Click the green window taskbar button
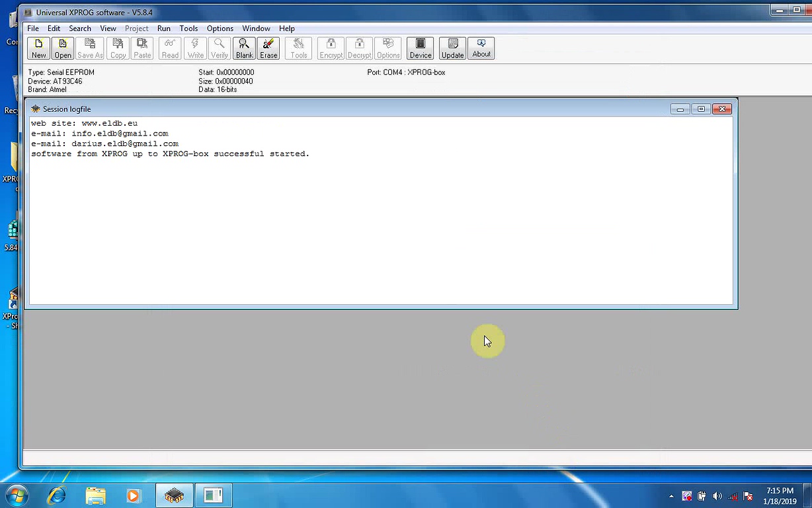 [213, 495]
